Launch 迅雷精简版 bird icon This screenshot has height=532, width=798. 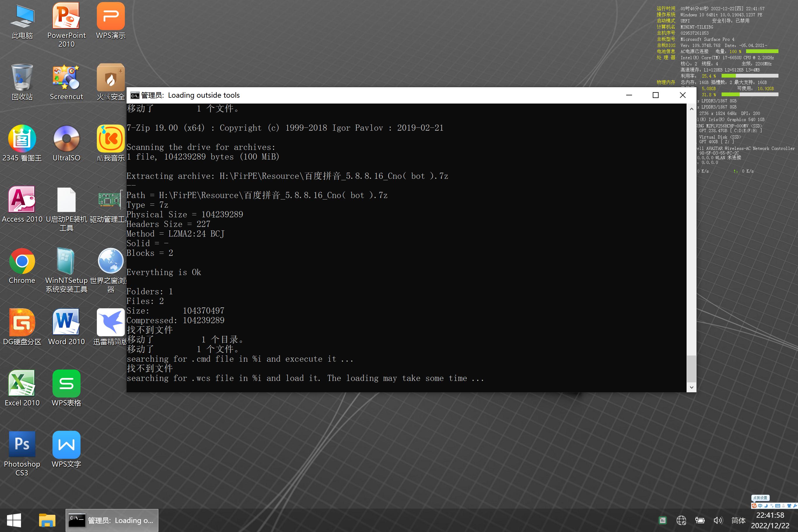(x=110, y=327)
